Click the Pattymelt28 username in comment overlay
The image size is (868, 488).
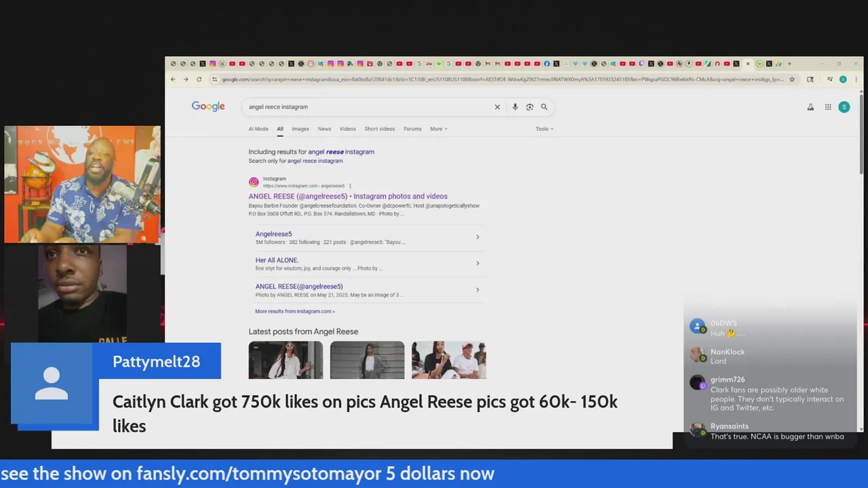[156, 361]
